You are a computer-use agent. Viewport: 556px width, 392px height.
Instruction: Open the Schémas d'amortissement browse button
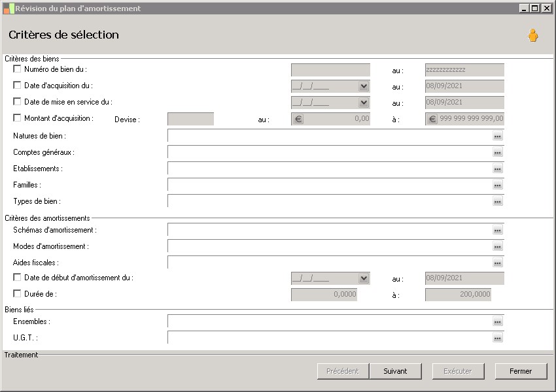[x=497, y=230]
